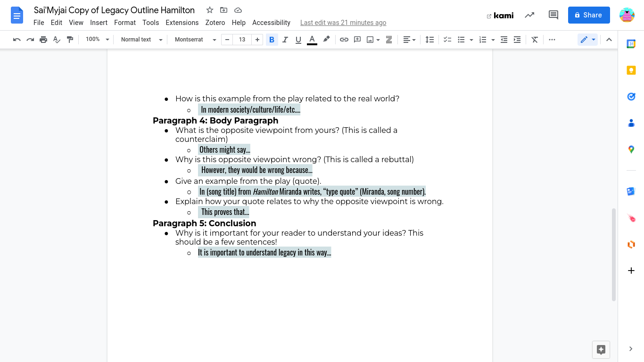The image size is (644, 362).
Task: Clear formatting with the Tx icon
Action: [x=535, y=40]
